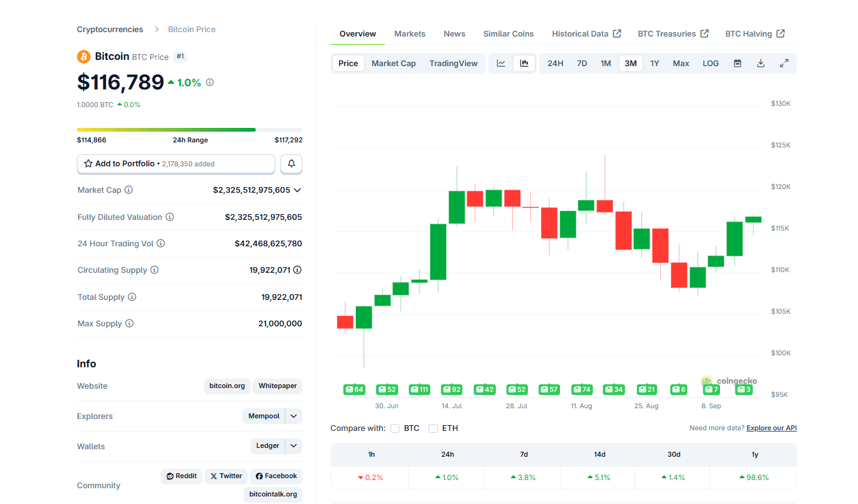Click the Explore our API link
This screenshot has height=504, width=858.
click(772, 428)
